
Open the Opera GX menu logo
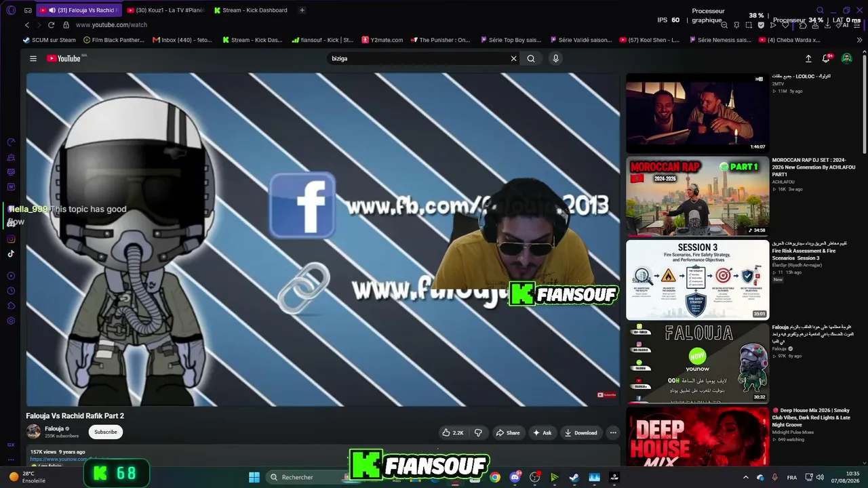click(11, 10)
